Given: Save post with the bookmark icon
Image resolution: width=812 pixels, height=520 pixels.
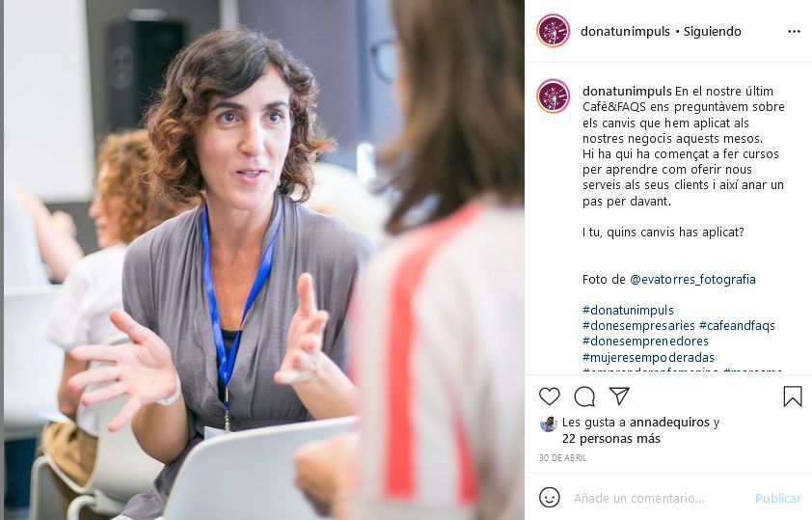Looking at the screenshot, I should pyautogui.click(x=793, y=397).
